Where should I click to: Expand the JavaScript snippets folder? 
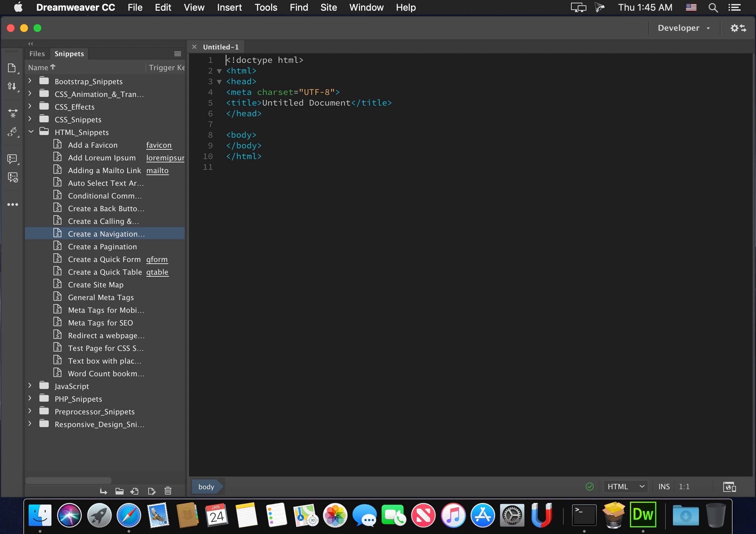(29, 386)
